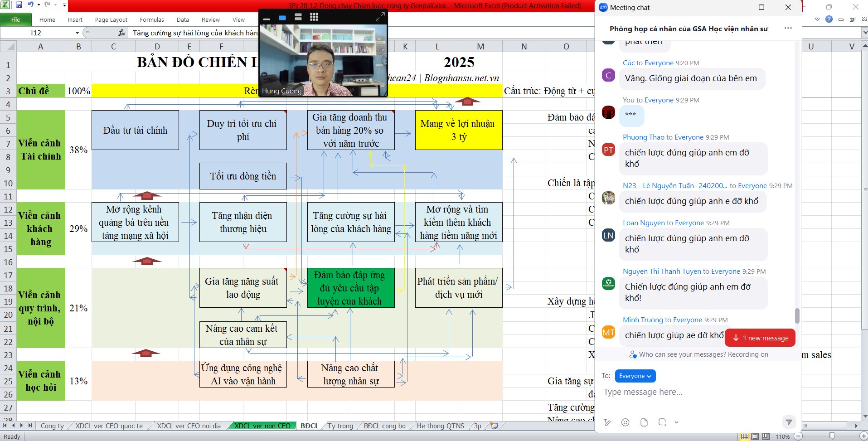Click the insert function fx icon
868x441 pixels.
point(121,33)
